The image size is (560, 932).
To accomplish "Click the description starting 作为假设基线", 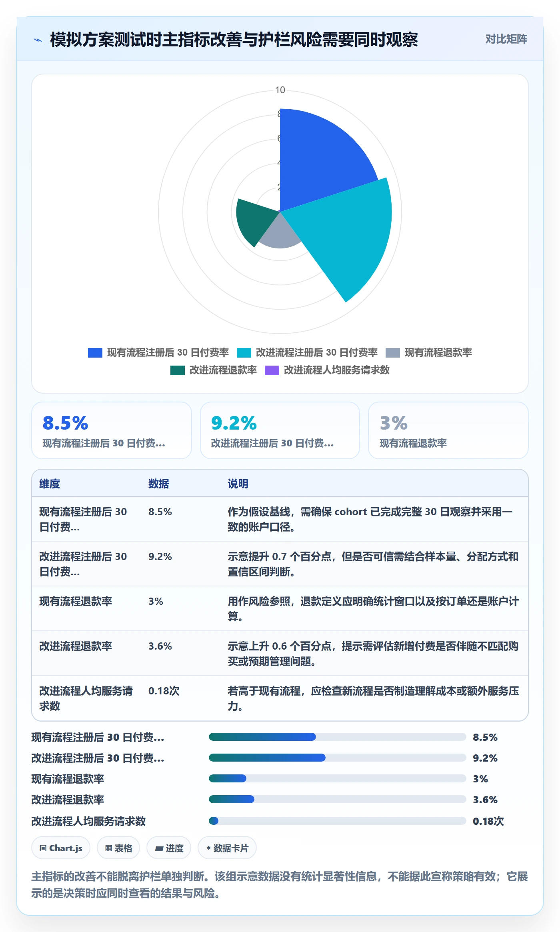I will [x=370, y=519].
